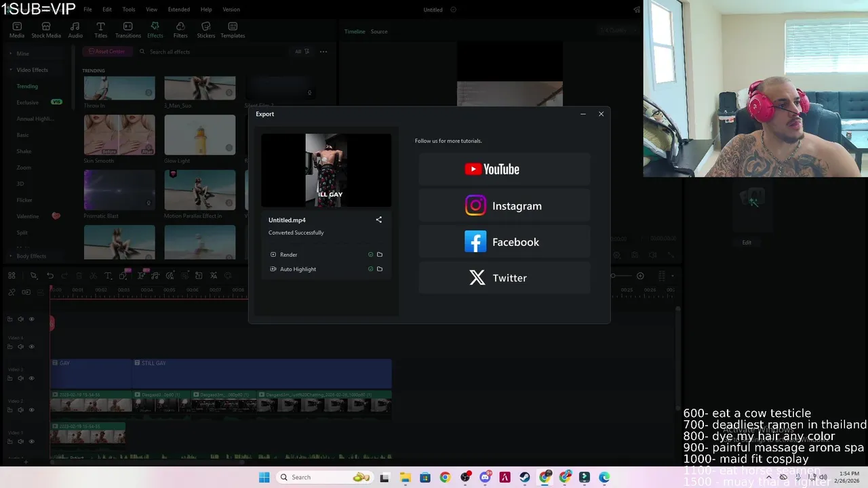Open the Filters tab
This screenshot has height=488, width=868.
(x=180, y=30)
